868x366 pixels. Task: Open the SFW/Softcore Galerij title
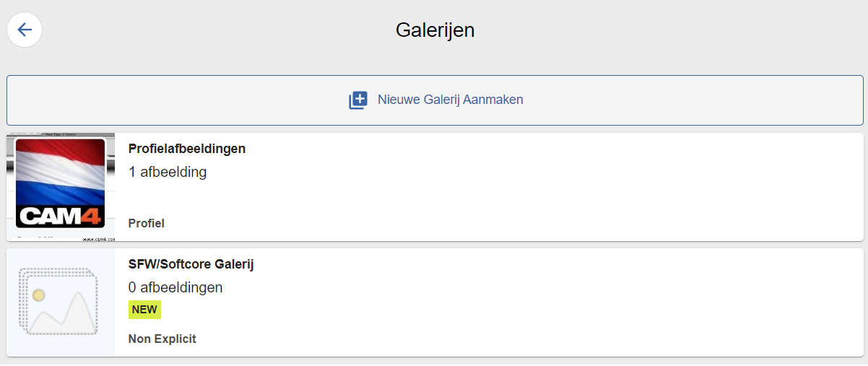click(x=191, y=264)
